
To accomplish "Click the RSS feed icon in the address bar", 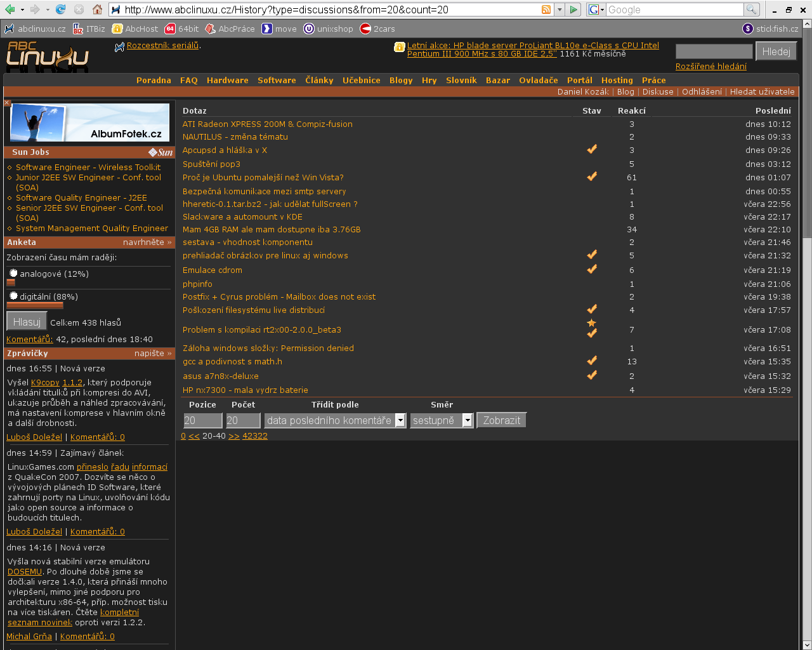I will pos(546,10).
